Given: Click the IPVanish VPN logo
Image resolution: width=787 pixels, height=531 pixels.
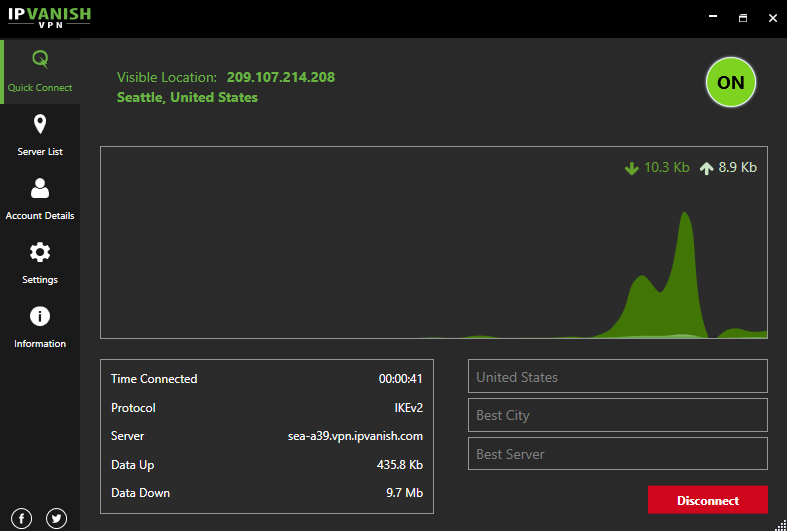Looking at the screenshot, I should pos(49,18).
